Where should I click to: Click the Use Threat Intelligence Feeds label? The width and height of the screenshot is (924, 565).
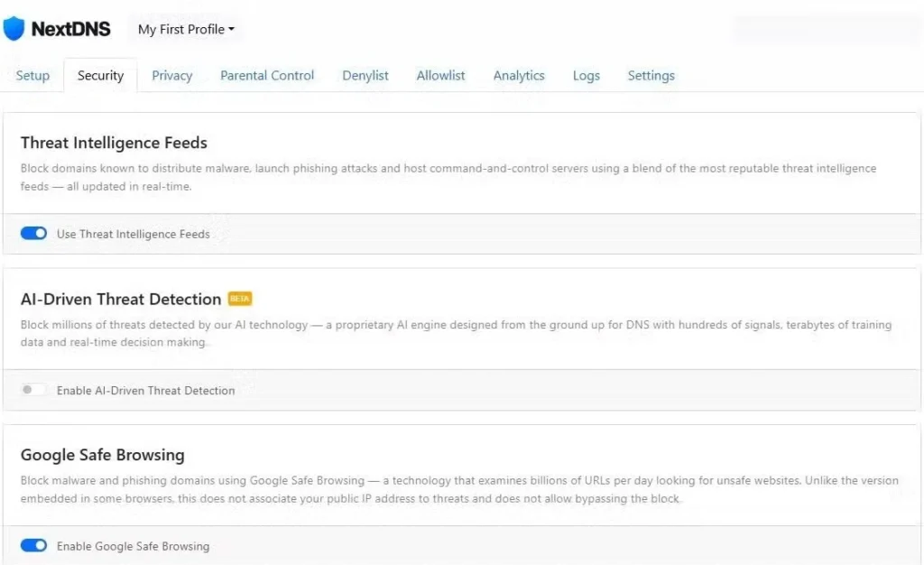(x=133, y=234)
